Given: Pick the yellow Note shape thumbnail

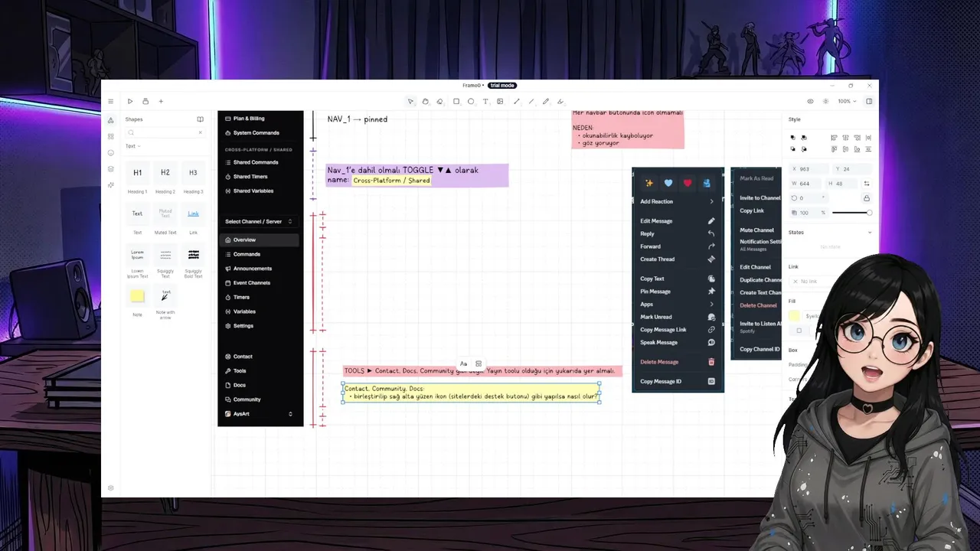Looking at the screenshot, I should [137, 296].
